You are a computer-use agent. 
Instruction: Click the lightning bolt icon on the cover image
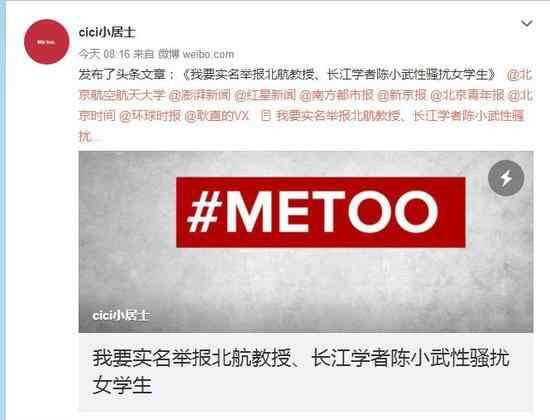(x=506, y=178)
